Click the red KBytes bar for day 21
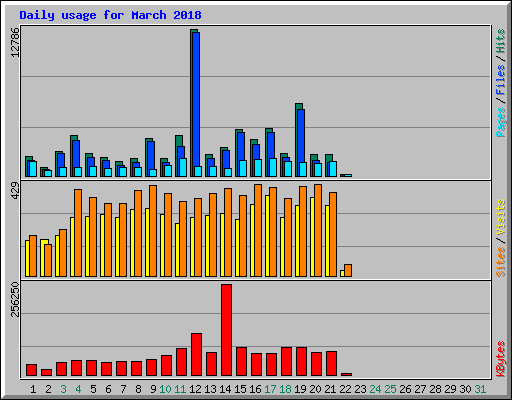This screenshot has height=400, width=512. [331, 364]
